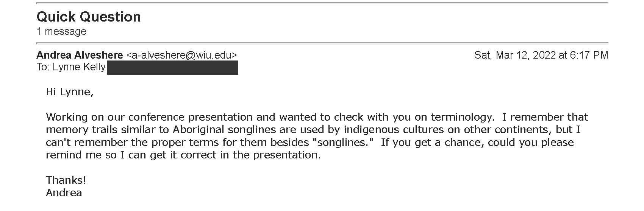Click the "1 message" count label
The height and width of the screenshot is (211, 644).
point(61,31)
